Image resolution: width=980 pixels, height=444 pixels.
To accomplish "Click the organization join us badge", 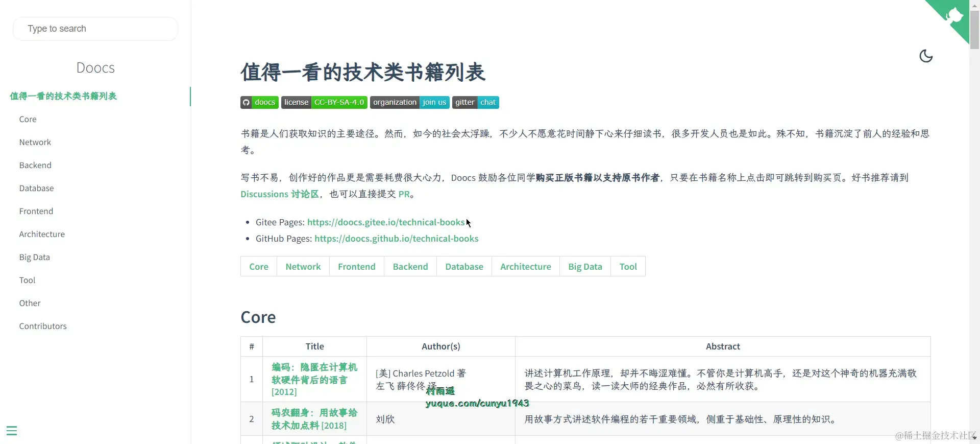I will pyautogui.click(x=410, y=102).
